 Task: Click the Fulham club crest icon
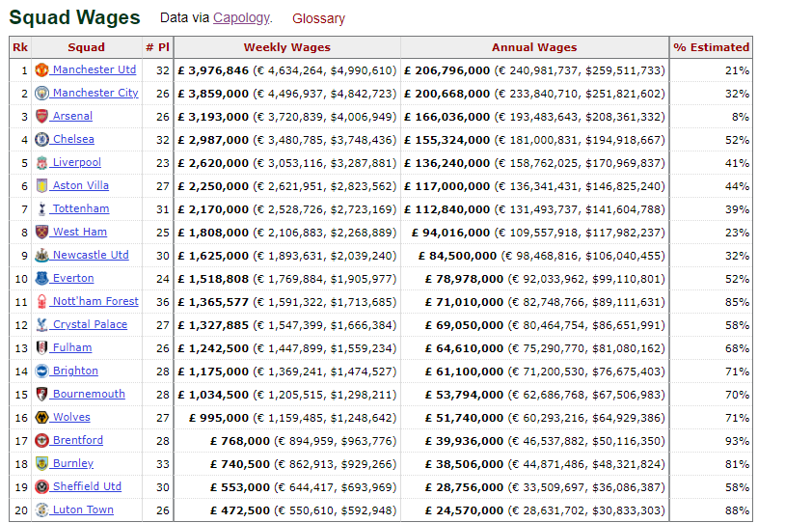point(41,347)
